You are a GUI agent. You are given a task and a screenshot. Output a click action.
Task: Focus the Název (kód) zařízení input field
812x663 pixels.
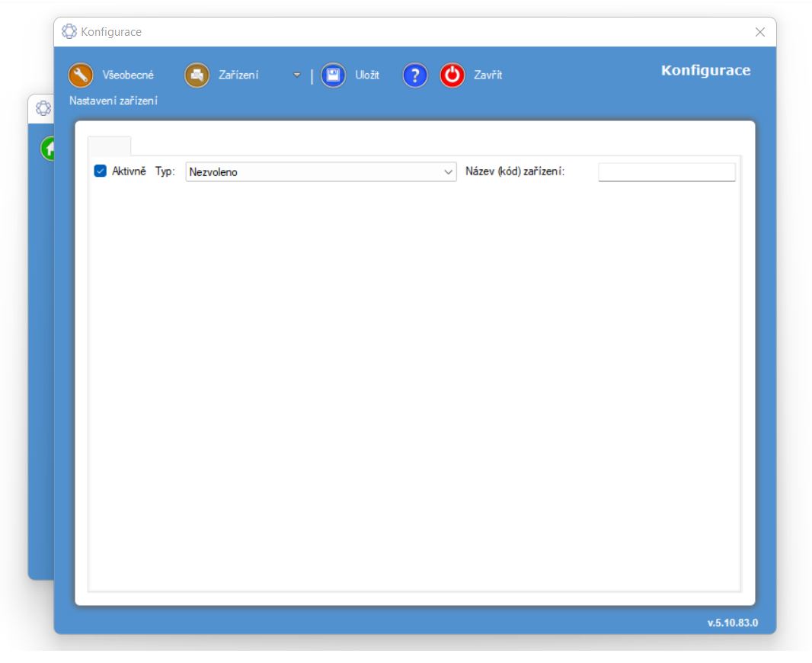click(667, 172)
